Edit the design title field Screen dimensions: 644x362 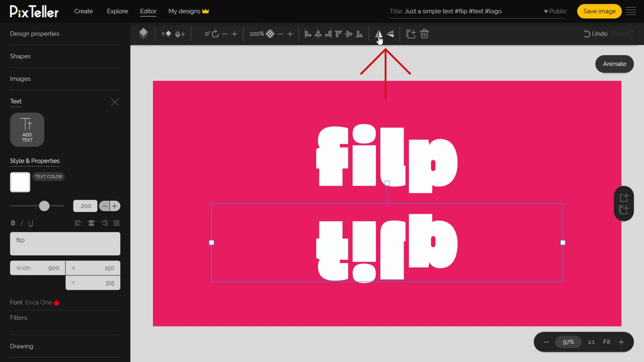pos(453,11)
